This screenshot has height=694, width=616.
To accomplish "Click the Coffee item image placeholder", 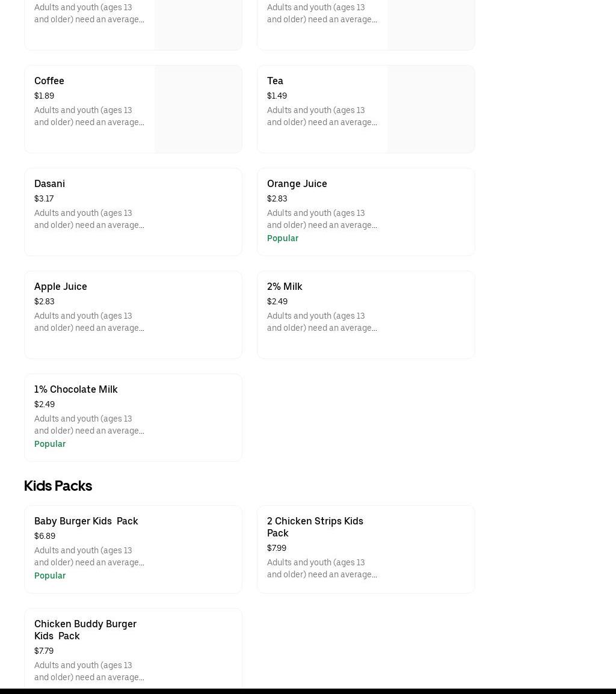I will click(x=198, y=109).
